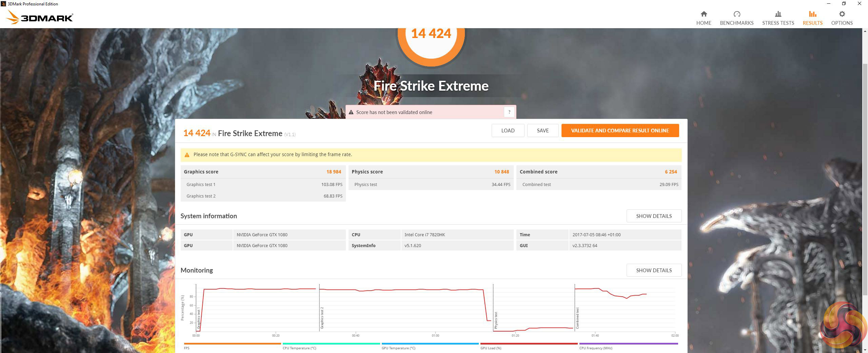The image size is (868, 353).
Task: Click the Graphics test 2 FPS value 68.83
Action: click(x=333, y=196)
